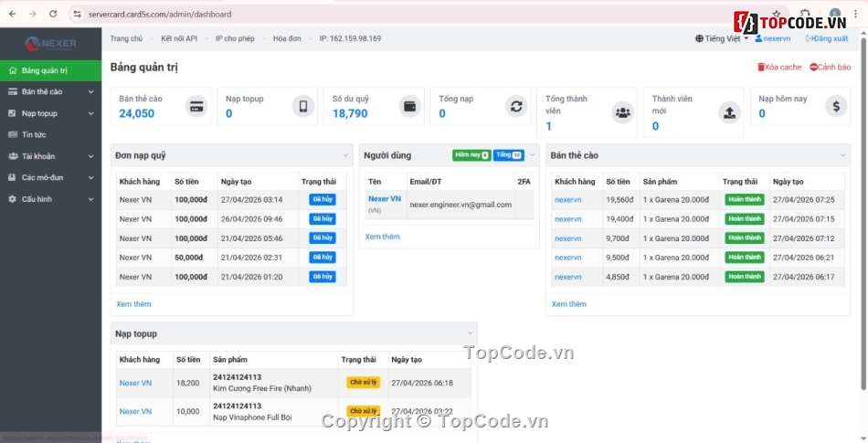Click browser back arrow

[x=12, y=14]
